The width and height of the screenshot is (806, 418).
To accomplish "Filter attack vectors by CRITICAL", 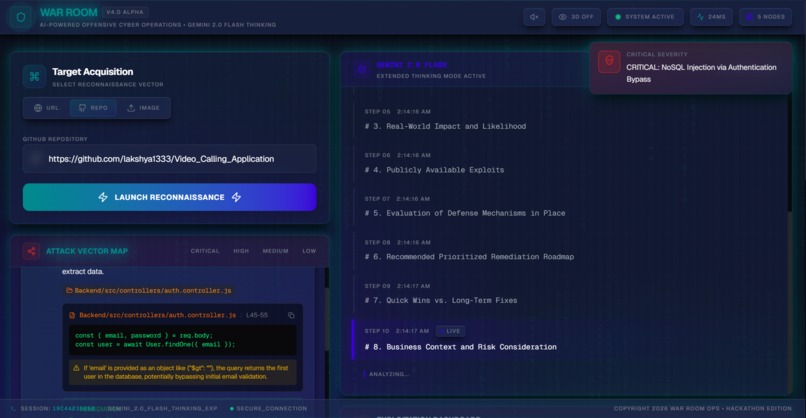I will (205, 251).
